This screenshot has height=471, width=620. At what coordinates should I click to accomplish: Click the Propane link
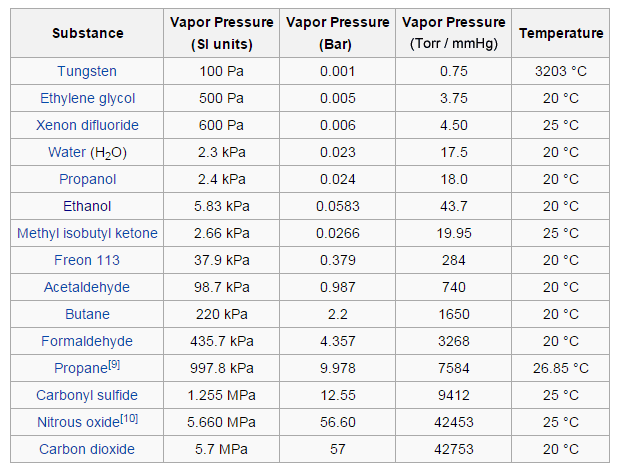(79, 369)
